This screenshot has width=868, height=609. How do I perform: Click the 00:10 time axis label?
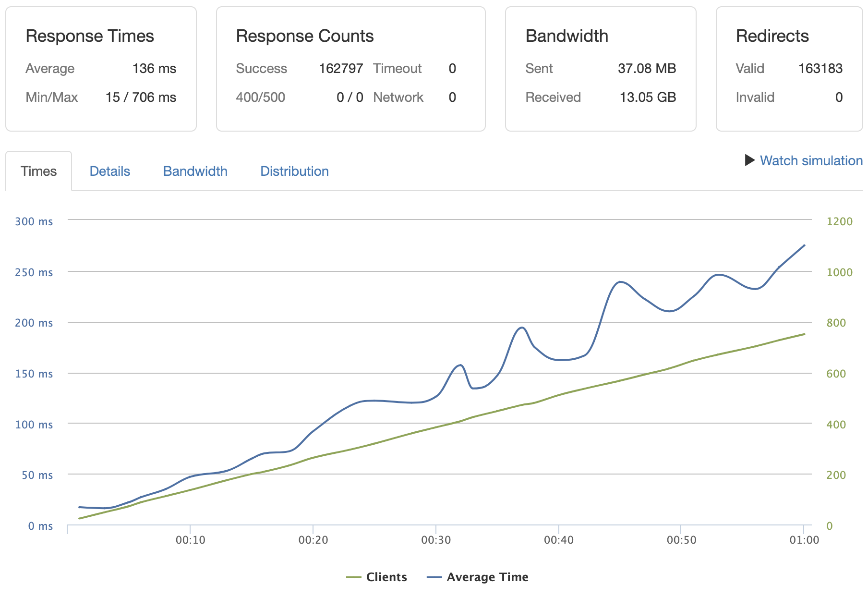tap(191, 540)
